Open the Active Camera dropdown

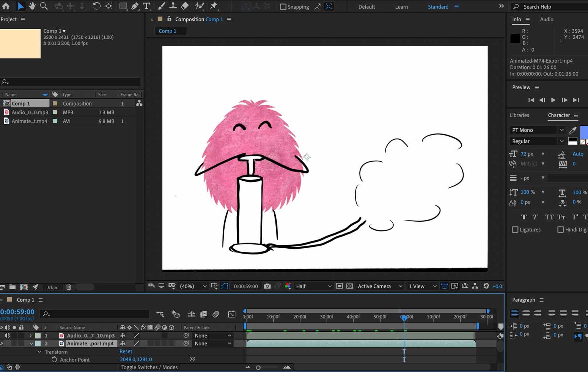380,286
